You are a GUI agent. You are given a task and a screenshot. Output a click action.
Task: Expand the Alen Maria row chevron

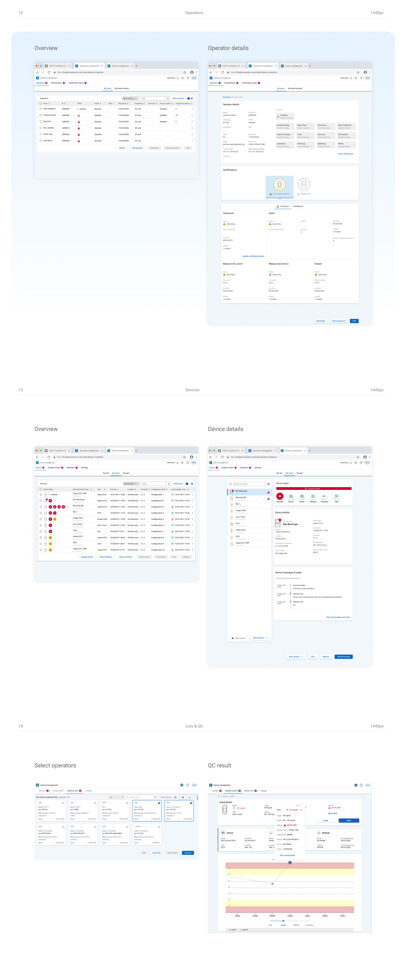(192, 141)
